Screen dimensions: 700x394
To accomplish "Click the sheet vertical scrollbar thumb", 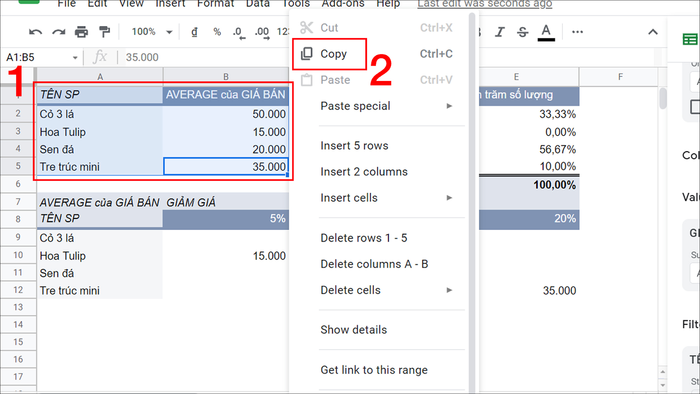I will (663, 98).
